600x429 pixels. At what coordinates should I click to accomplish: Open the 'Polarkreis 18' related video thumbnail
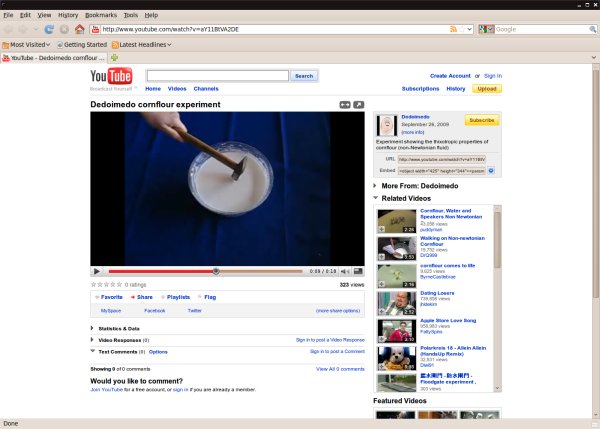[396, 358]
